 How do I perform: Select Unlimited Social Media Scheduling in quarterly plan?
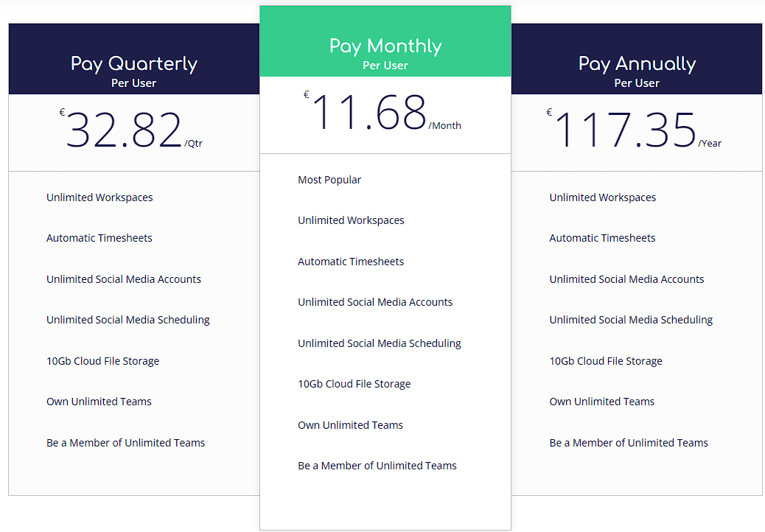(x=128, y=319)
